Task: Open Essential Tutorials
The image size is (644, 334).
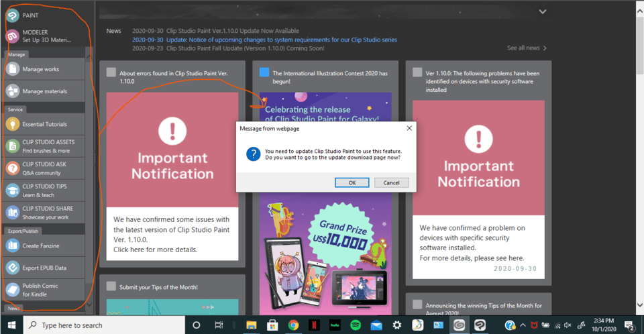Action: [x=44, y=124]
